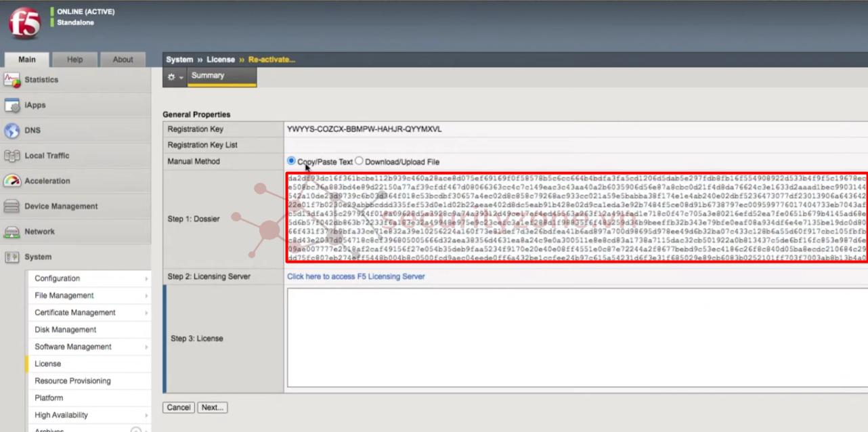This screenshot has height=432, width=868.
Task: Open File Management menu item
Action: coord(64,296)
